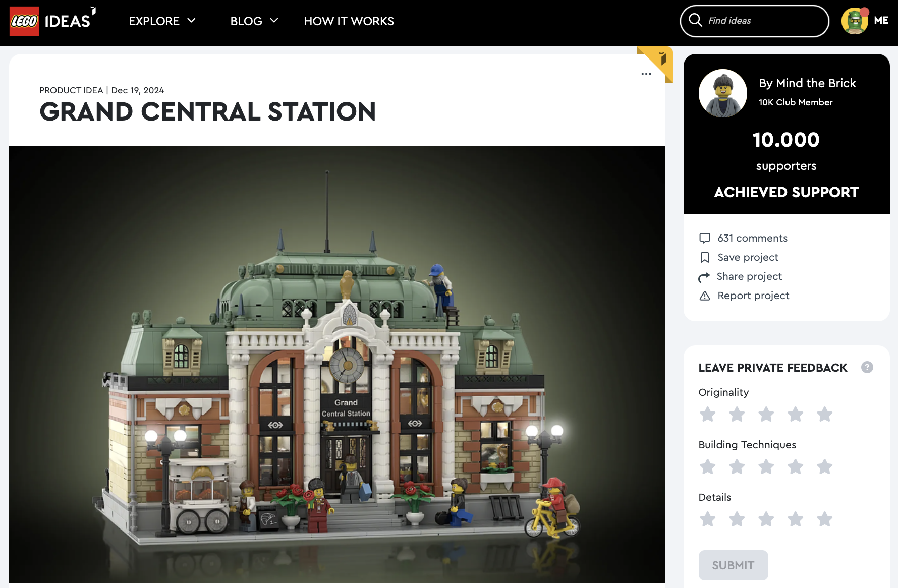Click the 10K Club Member label
This screenshot has height=588, width=898.
(796, 102)
